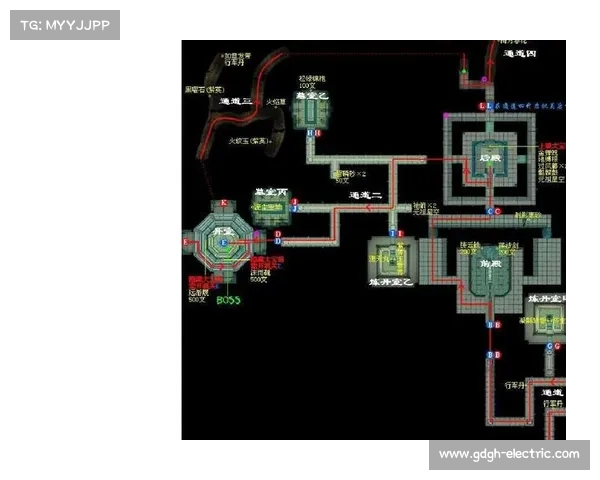This screenshot has width=600, height=480.
Task: Click the B markers below 前殿
Action: coord(491,326)
